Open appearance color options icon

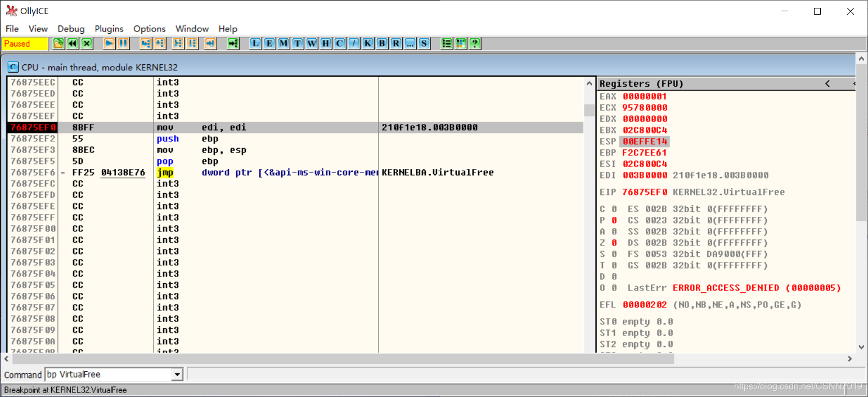pos(461,43)
